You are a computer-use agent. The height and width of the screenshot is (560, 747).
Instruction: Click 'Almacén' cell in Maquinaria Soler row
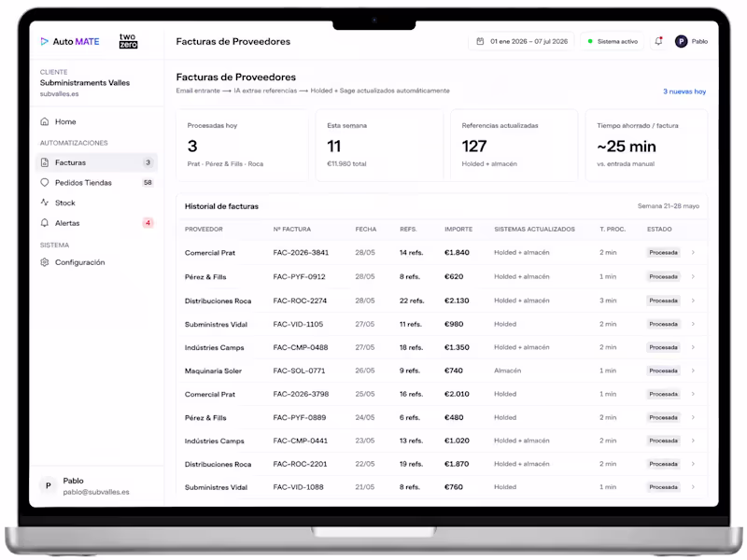[x=507, y=371]
